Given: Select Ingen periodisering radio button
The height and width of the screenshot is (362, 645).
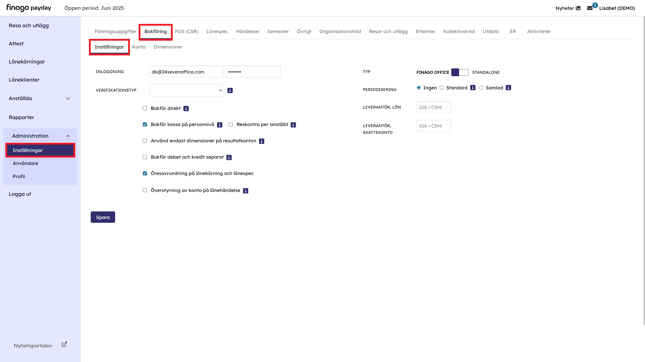Looking at the screenshot, I should [x=419, y=88].
